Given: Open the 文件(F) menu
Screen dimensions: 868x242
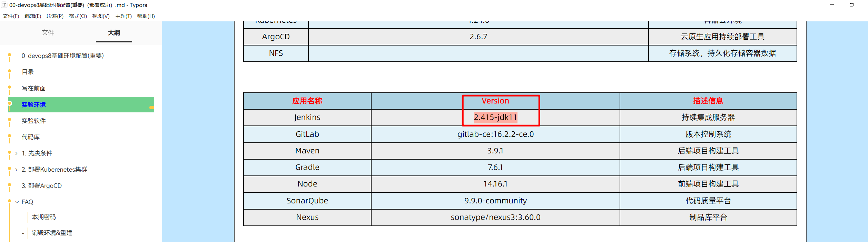Looking at the screenshot, I should [x=11, y=16].
